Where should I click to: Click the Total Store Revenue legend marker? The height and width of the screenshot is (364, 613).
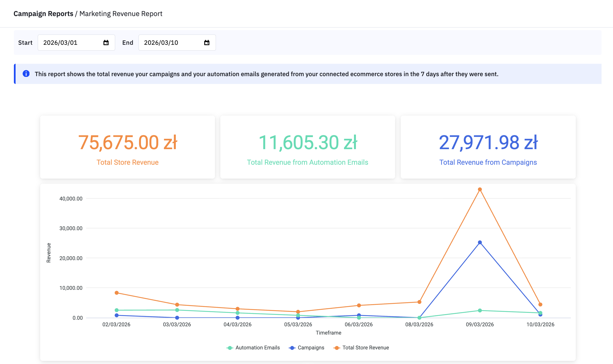pos(337,348)
